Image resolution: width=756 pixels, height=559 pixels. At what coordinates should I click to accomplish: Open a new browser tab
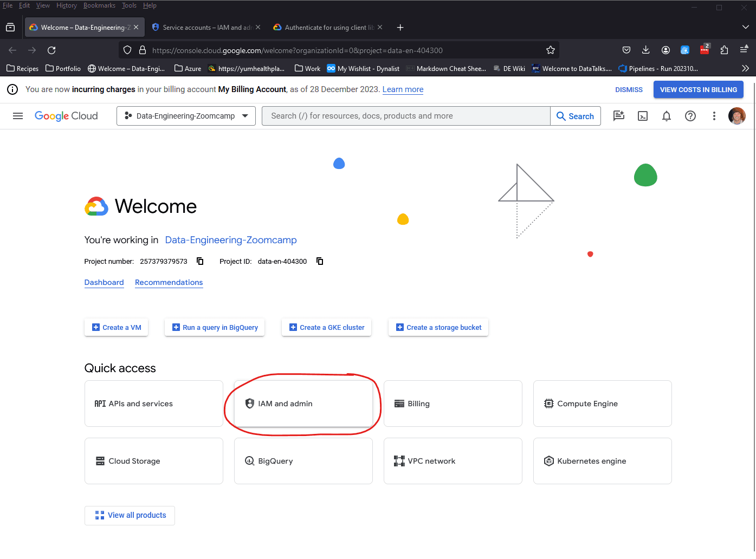point(400,27)
